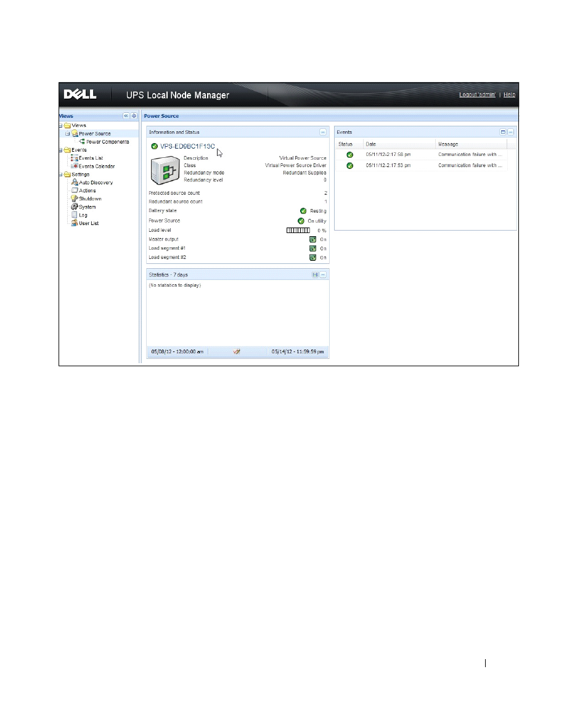Collapse the Statistics - 7 days panel

click(x=323, y=274)
